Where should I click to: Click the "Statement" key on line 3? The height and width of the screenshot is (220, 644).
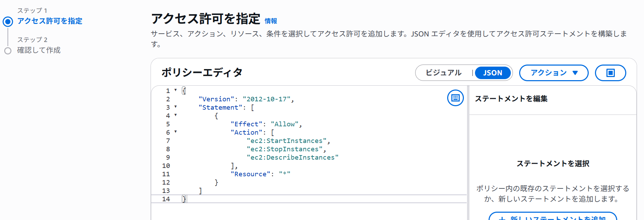coord(220,108)
